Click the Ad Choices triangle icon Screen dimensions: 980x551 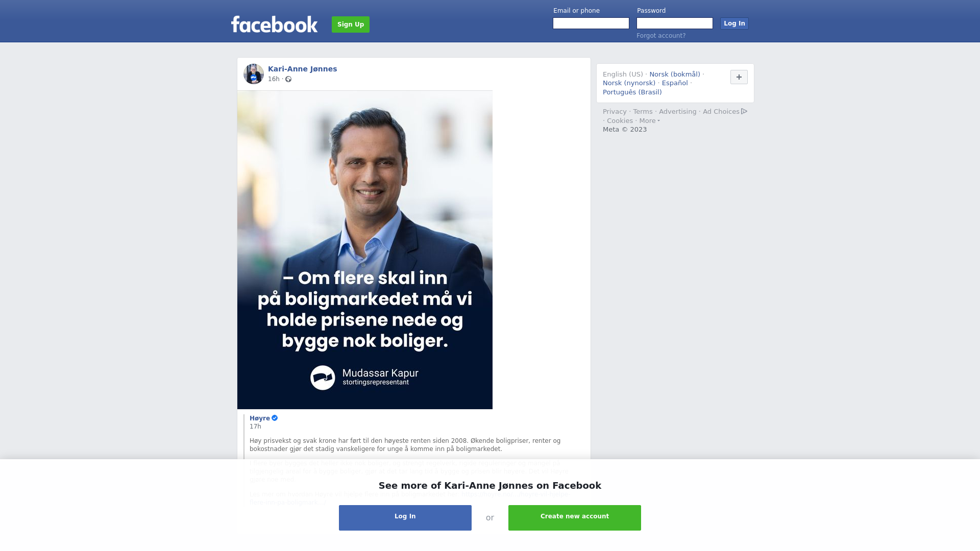pyautogui.click(x=744, y=111)
